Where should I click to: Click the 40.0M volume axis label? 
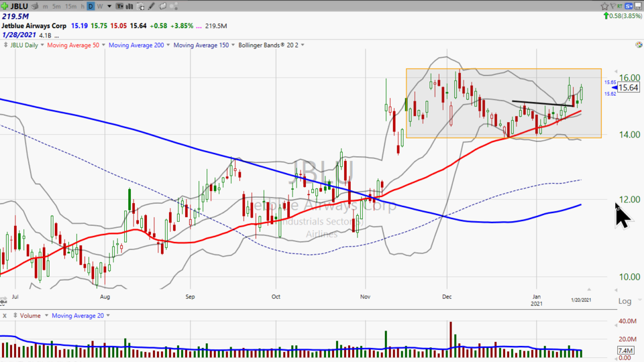click(628, 321)
